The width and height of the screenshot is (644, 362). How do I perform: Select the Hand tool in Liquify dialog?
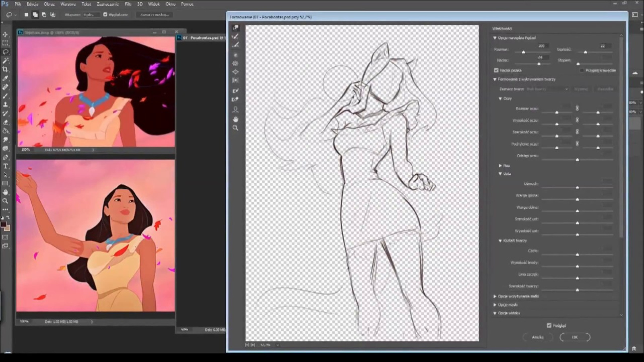[235, 119]
